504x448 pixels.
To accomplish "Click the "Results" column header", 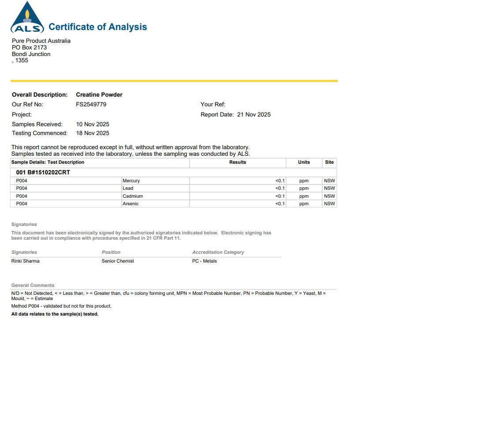I will coord(238,162).
